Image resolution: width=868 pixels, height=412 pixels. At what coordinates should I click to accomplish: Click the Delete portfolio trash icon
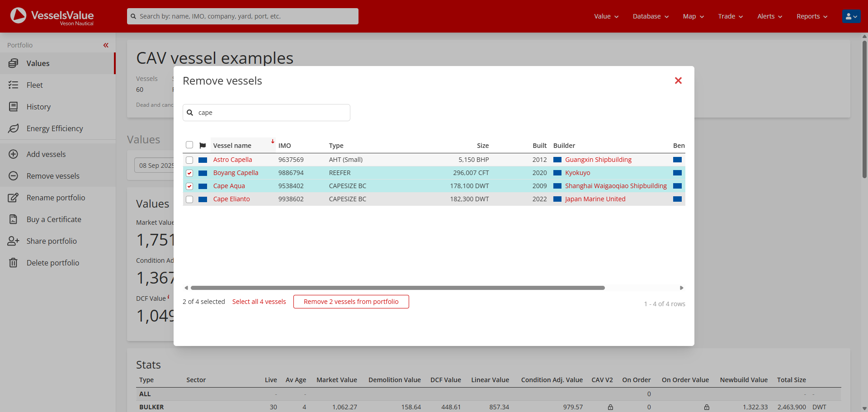click(x=14, y=263)
